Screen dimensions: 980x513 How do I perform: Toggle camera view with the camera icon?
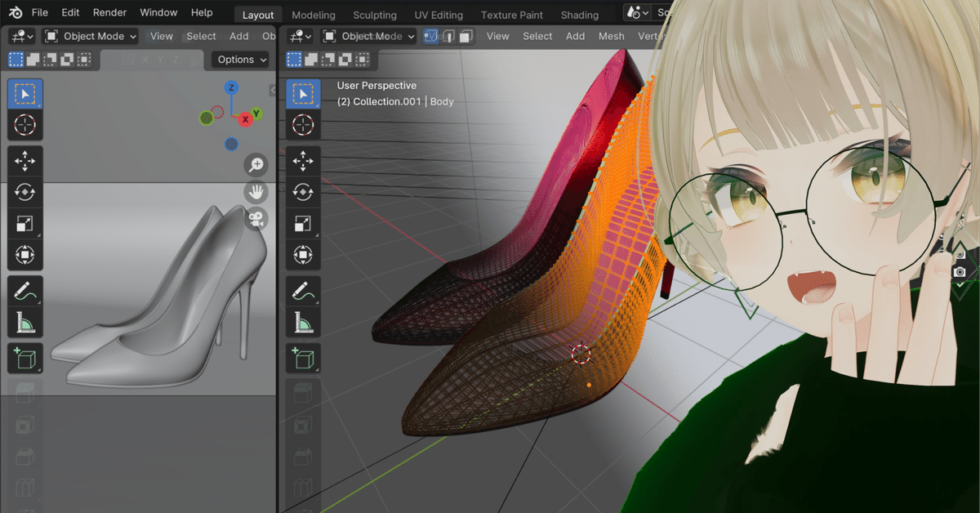[256, 218]
